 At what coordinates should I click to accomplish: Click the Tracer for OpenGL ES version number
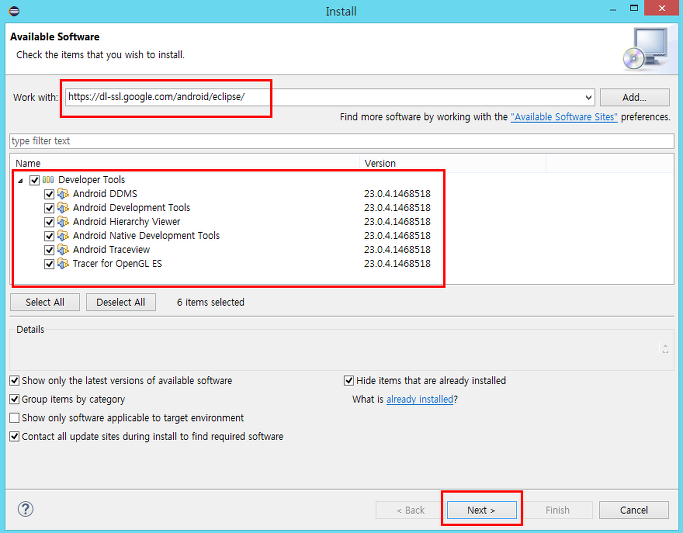397,263
